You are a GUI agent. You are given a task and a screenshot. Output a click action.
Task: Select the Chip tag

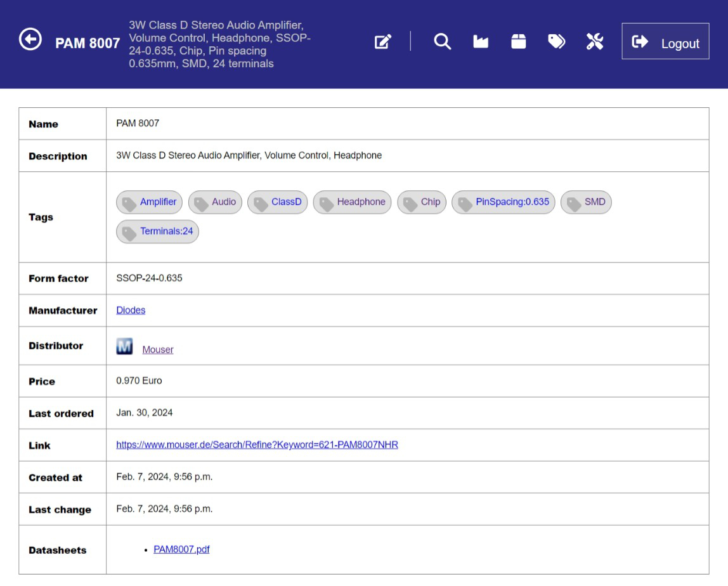pyautogui.click(x=422, y=202)
